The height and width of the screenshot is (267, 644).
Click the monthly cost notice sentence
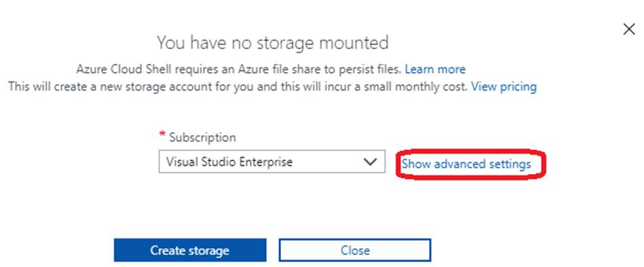tap(238, 87)
